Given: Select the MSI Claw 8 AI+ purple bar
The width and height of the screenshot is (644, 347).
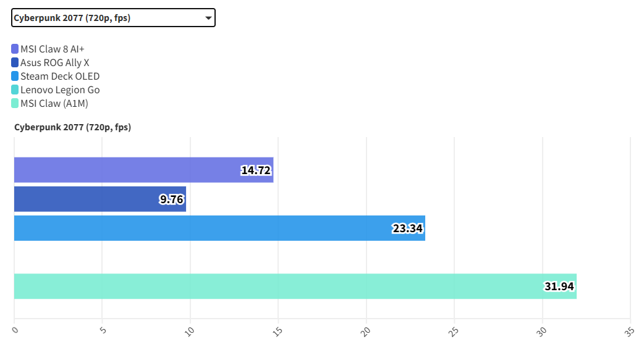Looking at the screenshot, I should 124,170.
